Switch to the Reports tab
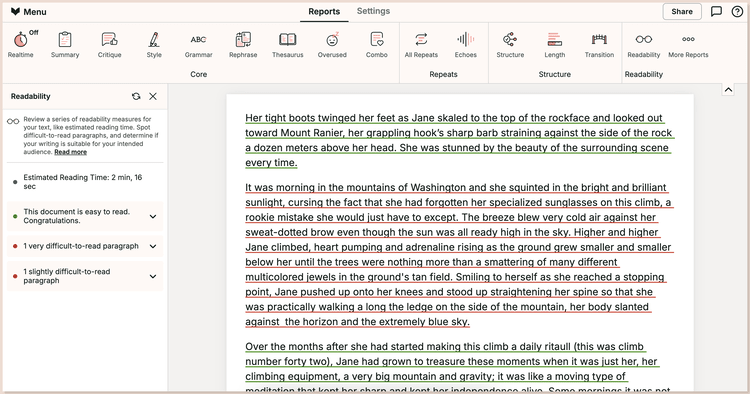The image size is (750, 394). (x=324, y=11)
